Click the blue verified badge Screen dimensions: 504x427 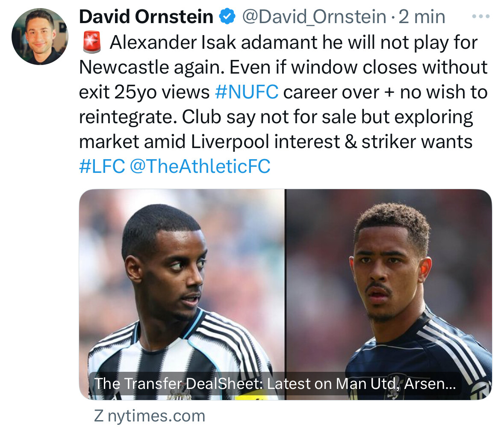coord(227,17)
